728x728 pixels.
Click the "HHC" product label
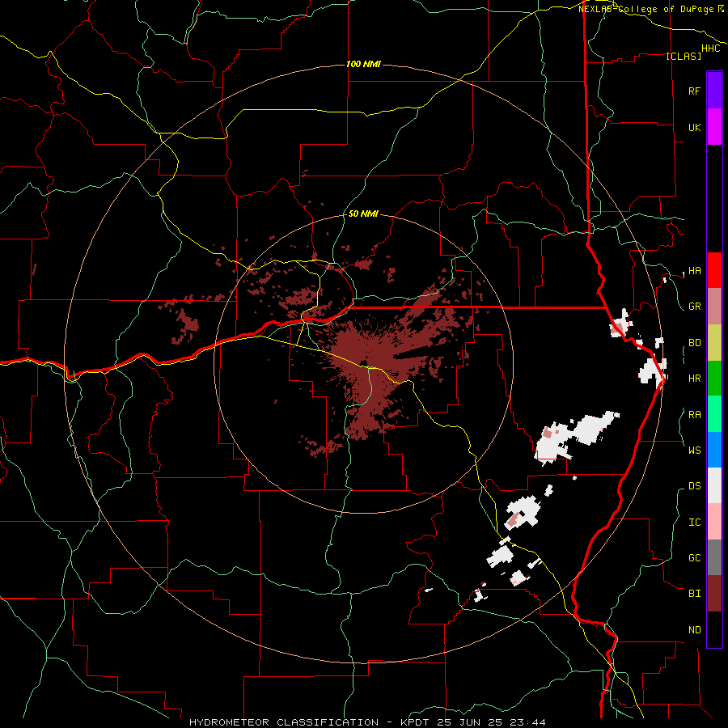tap(710, 49)
